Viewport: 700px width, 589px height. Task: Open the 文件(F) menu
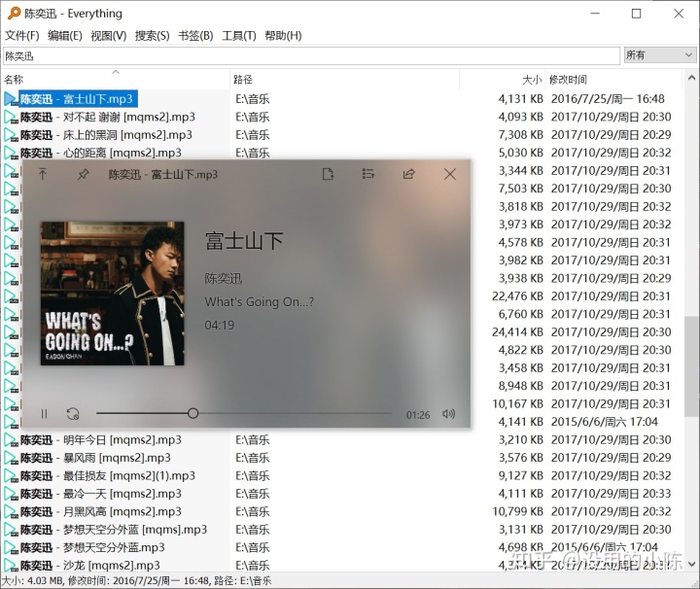[21, 36]
